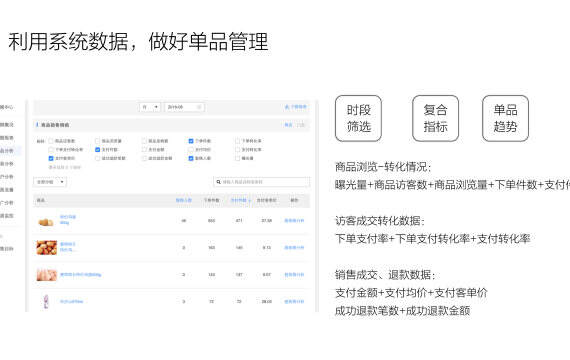570x360 pixels.
Task: Click the 655 cell in the potato row
Action: (x=212, y=220)
